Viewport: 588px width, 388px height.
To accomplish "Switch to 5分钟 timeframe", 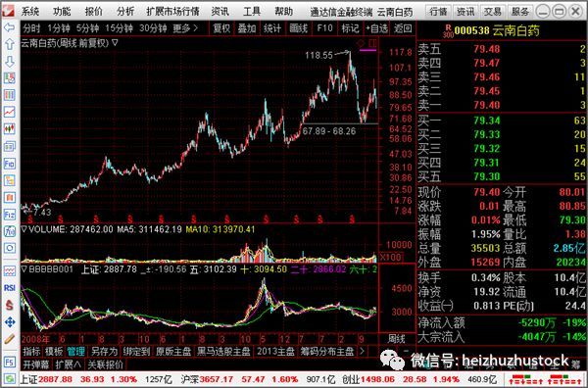I will point(87,28).
